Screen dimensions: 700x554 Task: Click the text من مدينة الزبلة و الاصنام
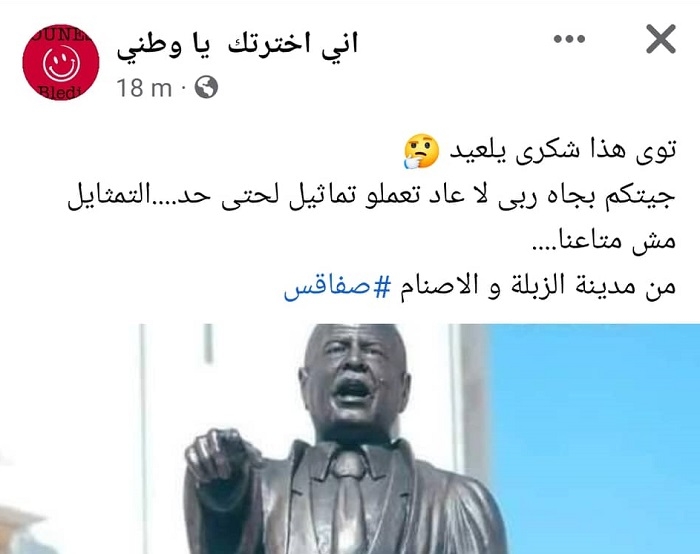coord(537,287)
